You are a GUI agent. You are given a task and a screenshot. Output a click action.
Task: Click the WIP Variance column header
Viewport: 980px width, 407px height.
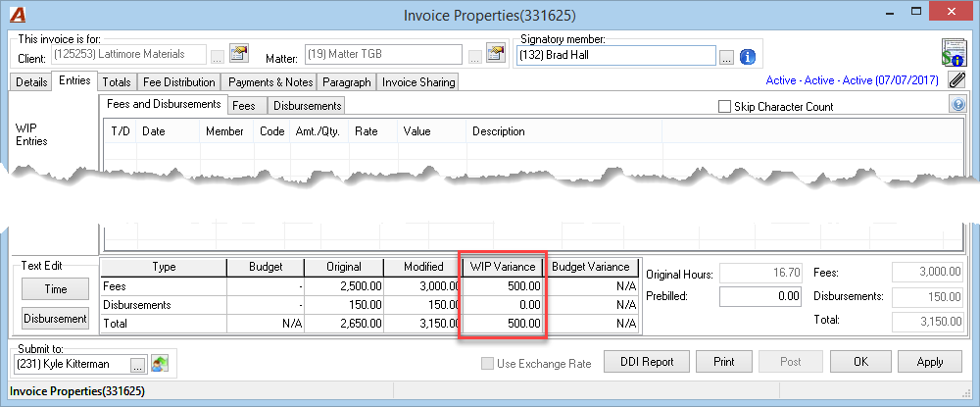point(503,267)
